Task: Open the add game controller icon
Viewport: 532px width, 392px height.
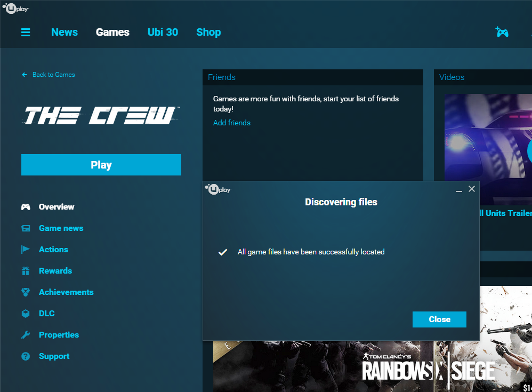Action: [x=502, y=32]
